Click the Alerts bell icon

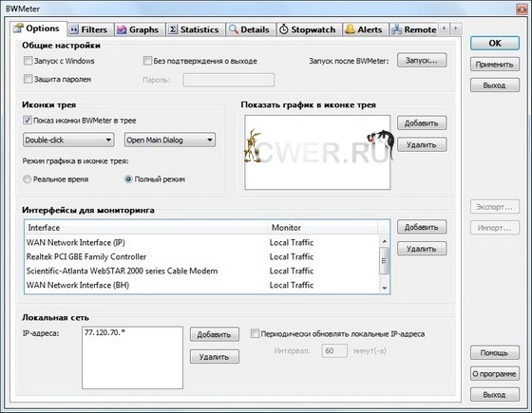(350, 29)
